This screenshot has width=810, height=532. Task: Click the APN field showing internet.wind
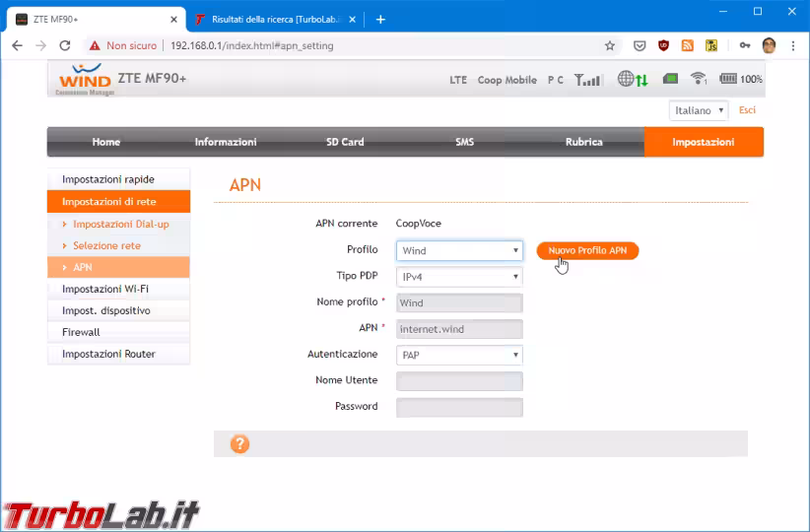[459, 329]
